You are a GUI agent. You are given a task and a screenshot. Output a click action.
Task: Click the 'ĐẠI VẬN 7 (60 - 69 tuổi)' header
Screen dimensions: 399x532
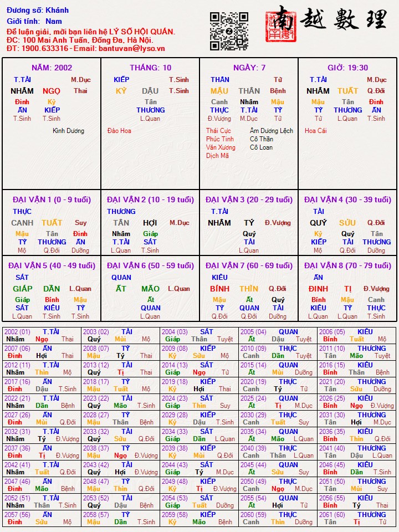click(x=249, y=265)
